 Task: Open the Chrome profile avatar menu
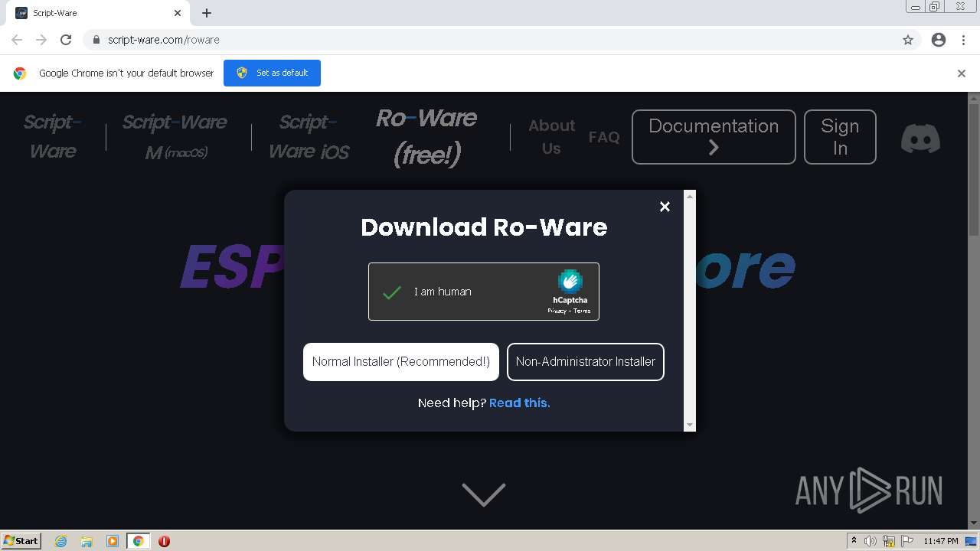click(939, 40)
